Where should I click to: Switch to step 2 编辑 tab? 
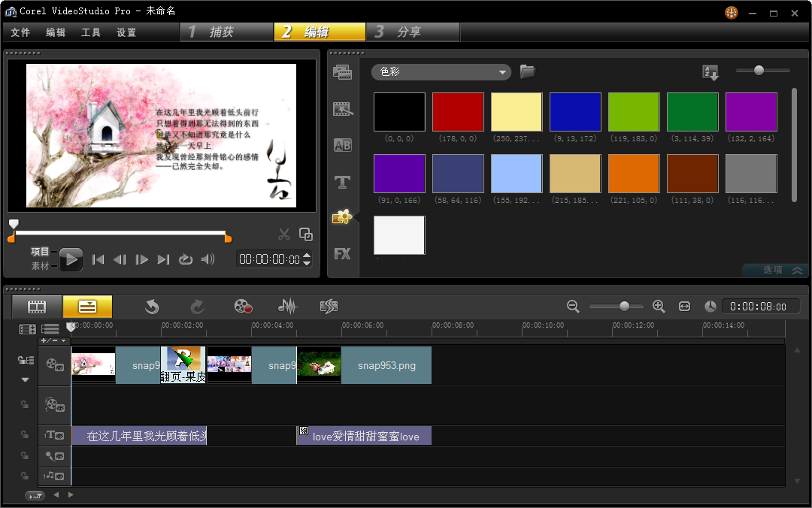(x=320, y=32)
